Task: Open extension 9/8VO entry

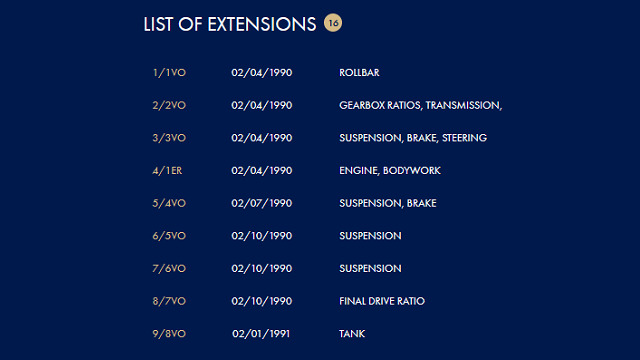Action: tap(169, 334)
